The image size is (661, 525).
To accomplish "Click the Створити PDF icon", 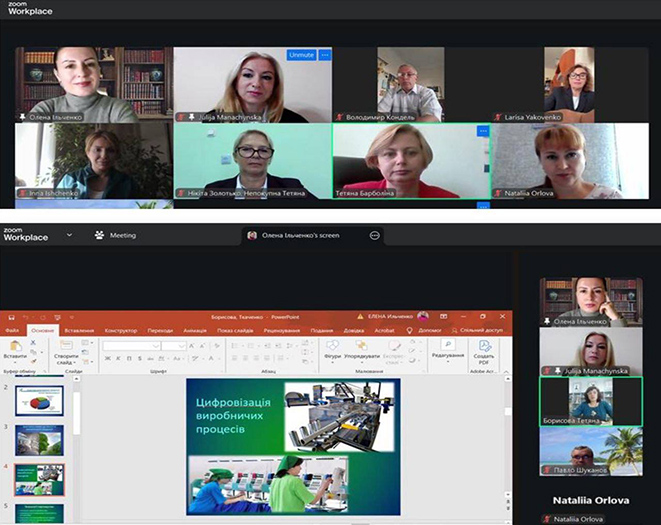I will (484, 350).
